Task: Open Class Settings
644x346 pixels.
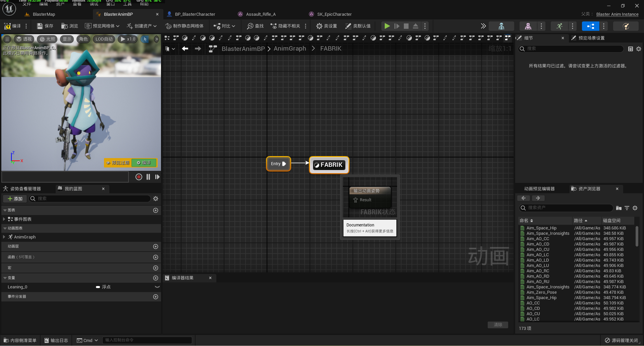Action: pos(326,26)
